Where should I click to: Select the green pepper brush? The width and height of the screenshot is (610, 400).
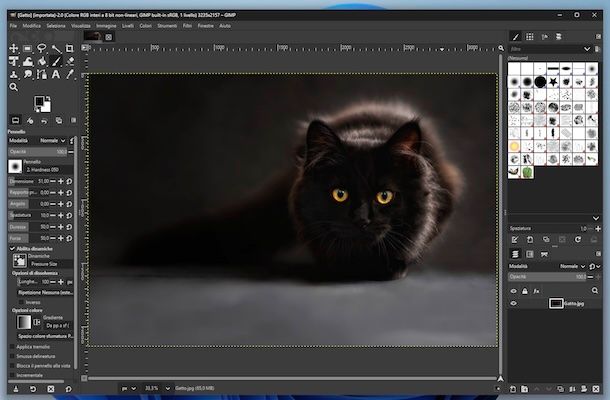click(x=528, y=172)
